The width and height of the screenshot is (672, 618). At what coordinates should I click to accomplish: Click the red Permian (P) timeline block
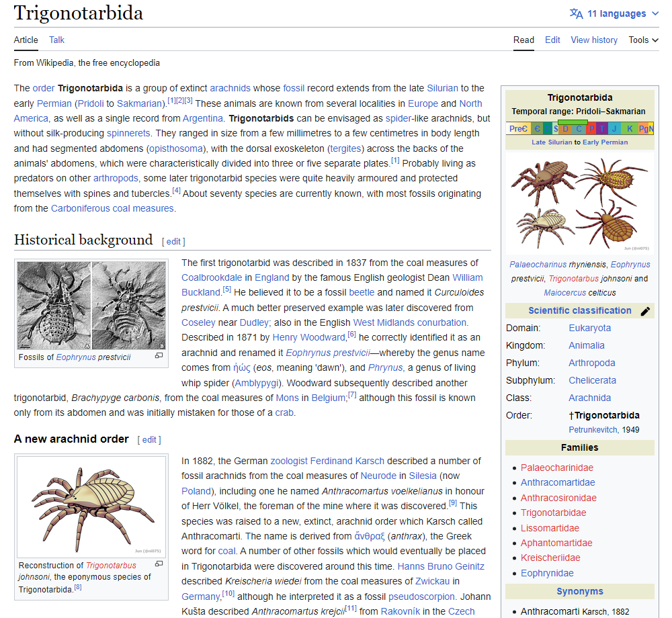[x=591, y=129]
